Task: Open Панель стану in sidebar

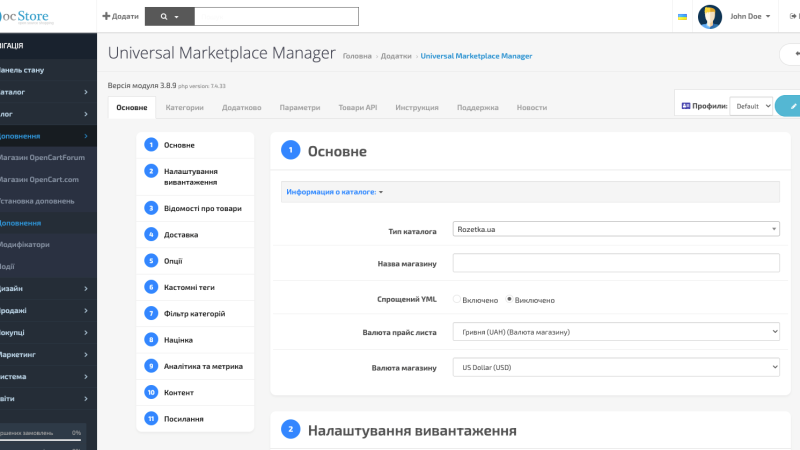Action: (x=48, y=70)
